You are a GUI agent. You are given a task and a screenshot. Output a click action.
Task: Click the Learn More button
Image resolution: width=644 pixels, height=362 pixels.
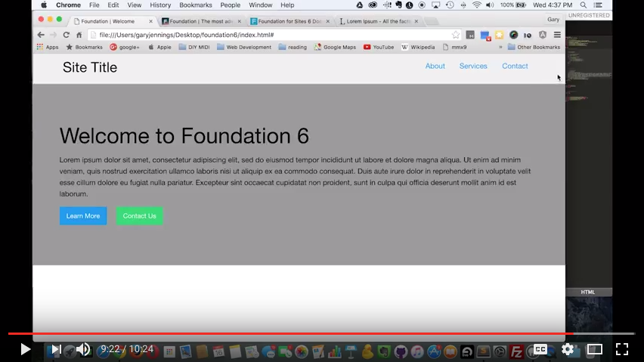[83, 216]
